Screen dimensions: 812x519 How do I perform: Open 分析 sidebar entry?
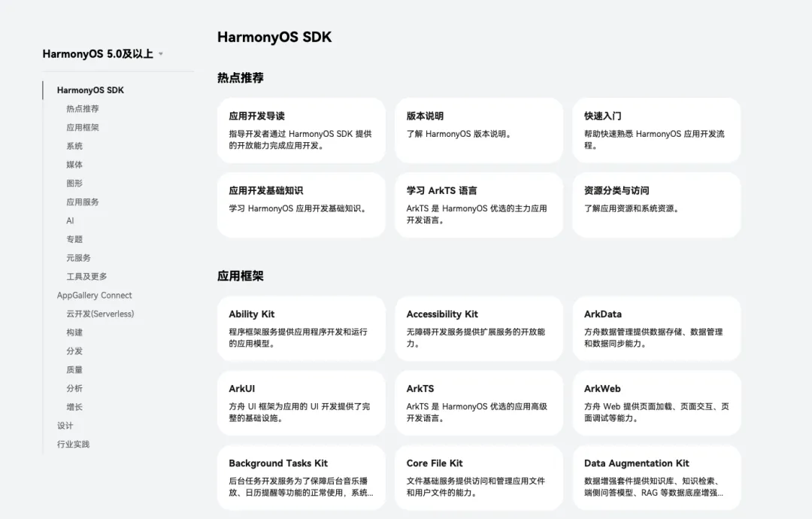(x=74, y=388)
